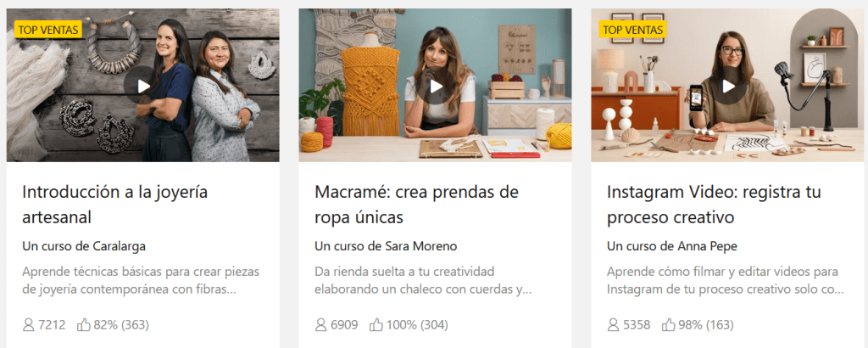
Task: Play the Instagram Video course preview
Action: pos(727,86)
